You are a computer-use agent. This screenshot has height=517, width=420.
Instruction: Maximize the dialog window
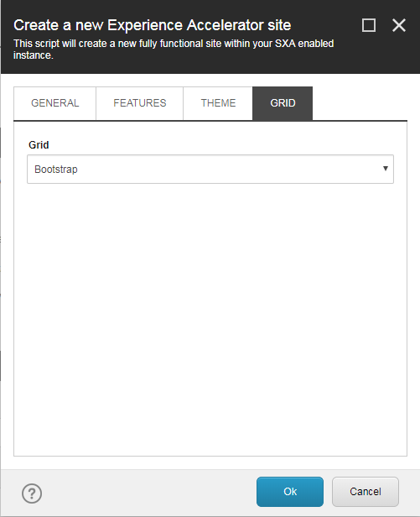tap(369, 25)
